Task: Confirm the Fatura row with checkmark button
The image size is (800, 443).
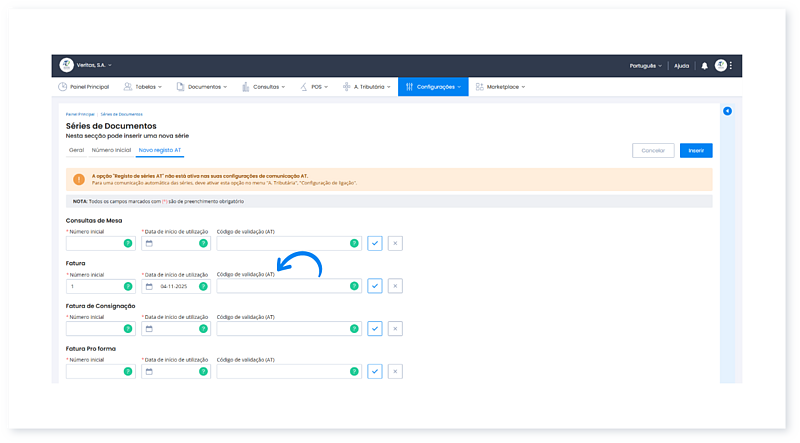Action: point(375,286)
